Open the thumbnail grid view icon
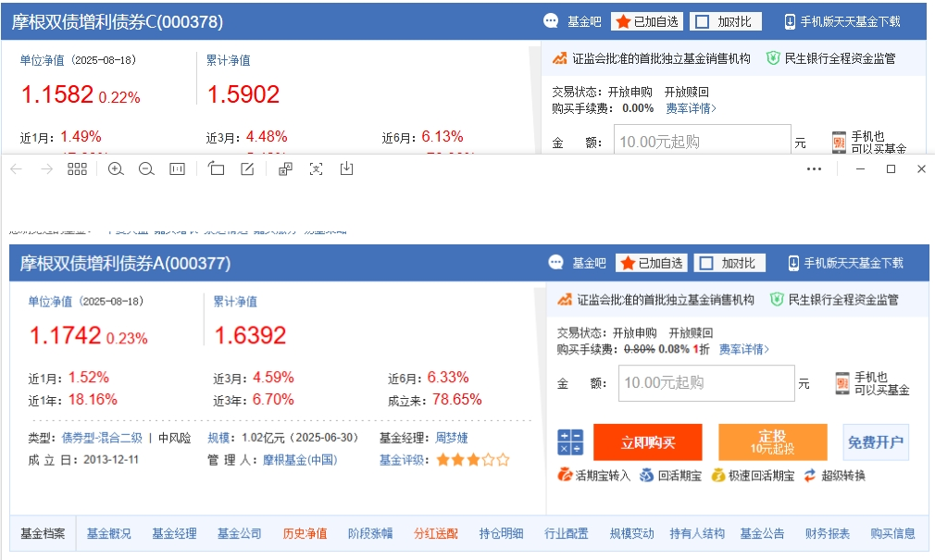This screenshot has height=560, width=935. point(78,169)
